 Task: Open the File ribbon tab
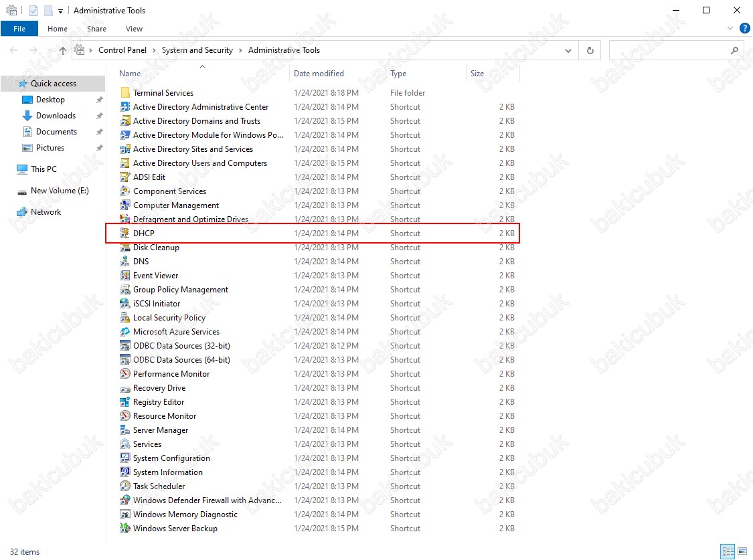19,29
